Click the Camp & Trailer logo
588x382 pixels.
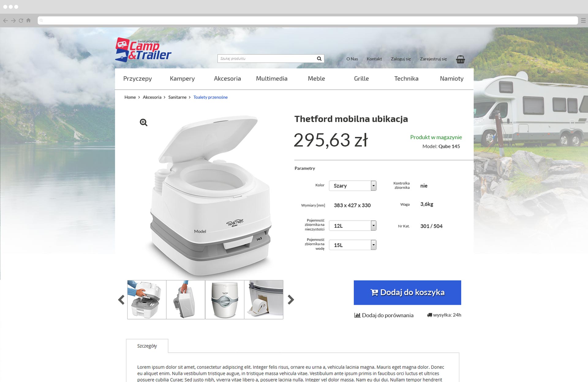pyautogui.click(x=143, y=50)
